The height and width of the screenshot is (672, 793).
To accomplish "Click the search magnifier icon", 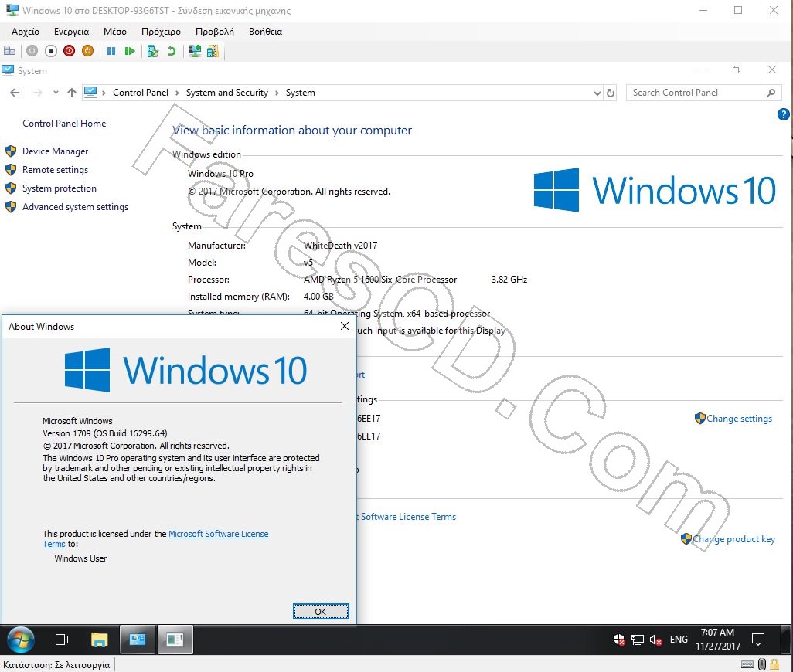I will click(771, 93).
